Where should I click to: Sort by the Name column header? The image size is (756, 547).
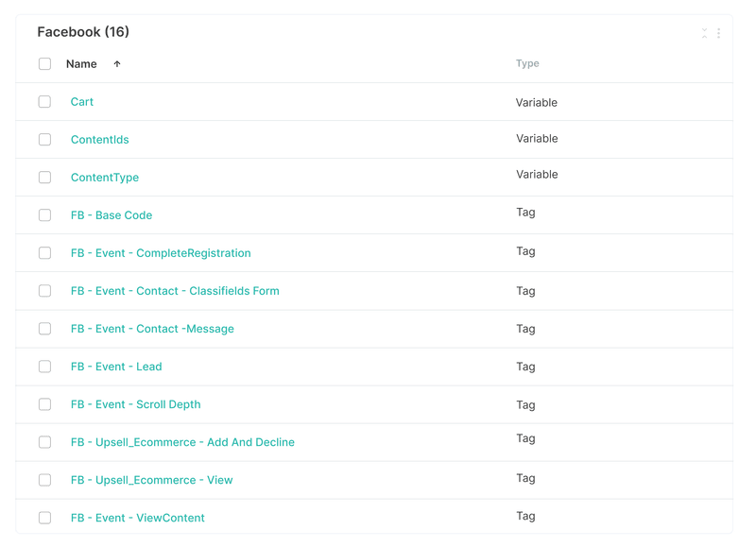tap(81, 64)
